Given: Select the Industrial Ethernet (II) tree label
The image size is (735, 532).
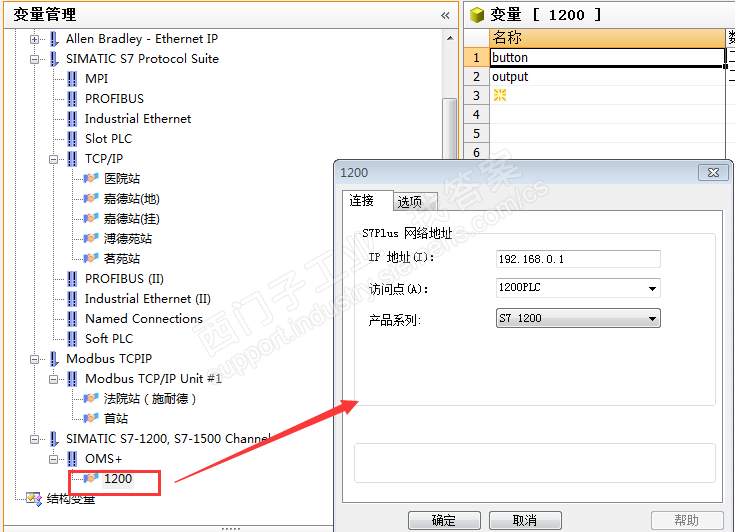Looking at the screenshot, I should click(148, 299).
